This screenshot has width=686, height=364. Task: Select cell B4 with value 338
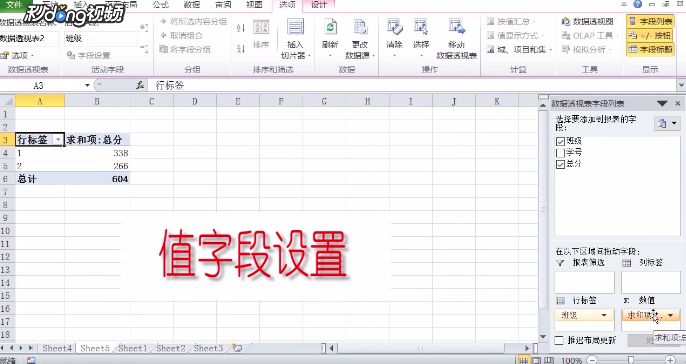coord(97,153)
